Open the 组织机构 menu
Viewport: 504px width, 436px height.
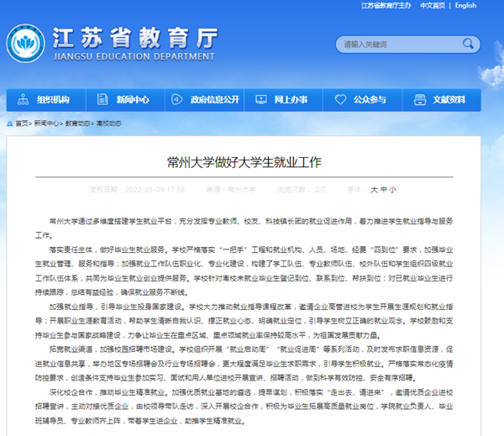coord(52,99)
